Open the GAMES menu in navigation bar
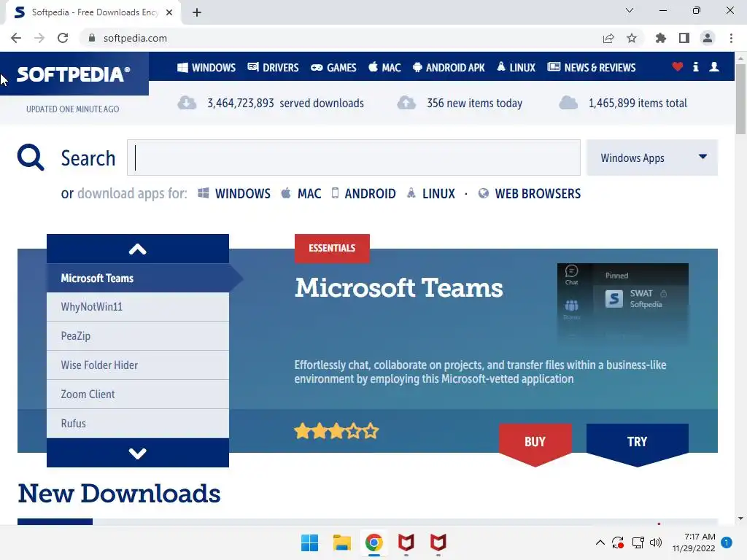 [x=333, y=68]
